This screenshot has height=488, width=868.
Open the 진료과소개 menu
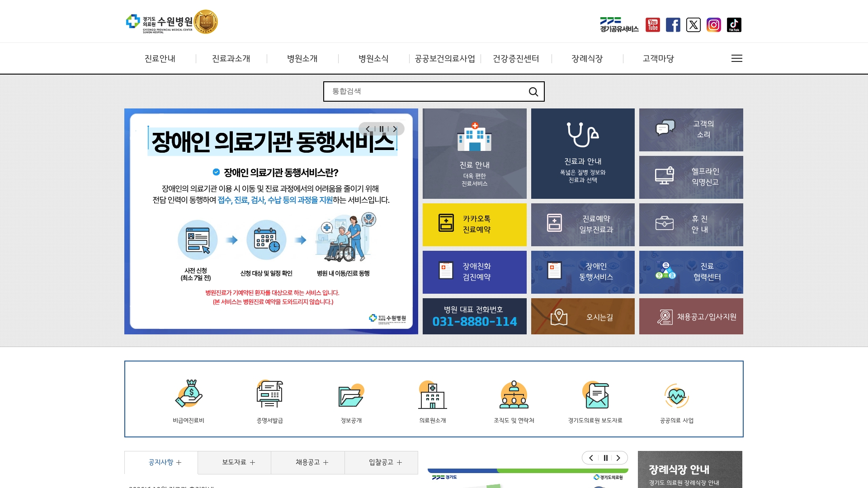(x=231, y=59)
